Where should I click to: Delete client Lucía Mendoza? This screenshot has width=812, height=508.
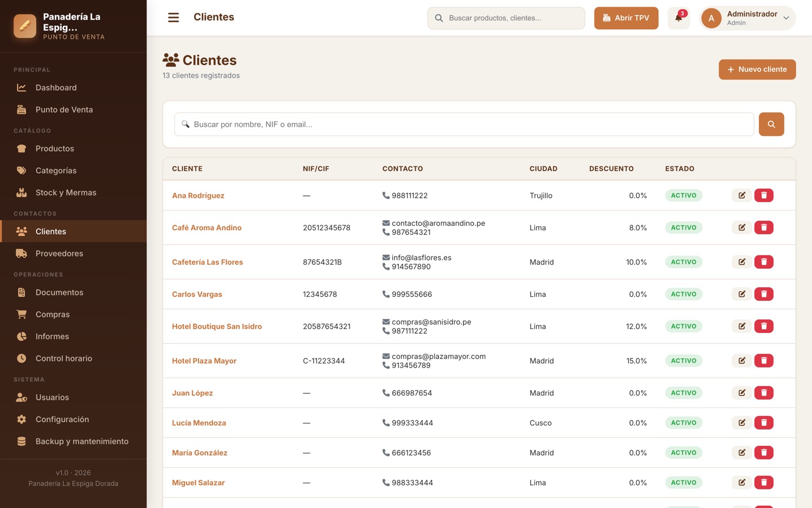764,423
